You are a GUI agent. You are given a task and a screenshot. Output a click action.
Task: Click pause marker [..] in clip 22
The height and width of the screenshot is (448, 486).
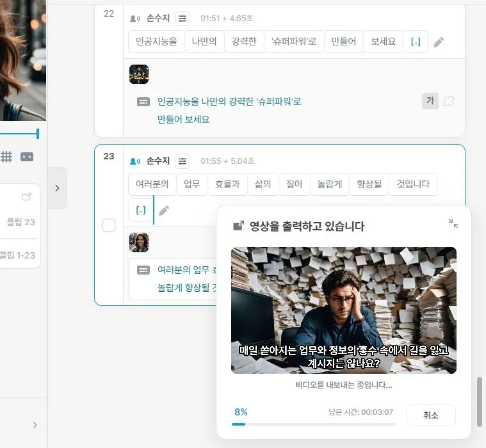416,42
